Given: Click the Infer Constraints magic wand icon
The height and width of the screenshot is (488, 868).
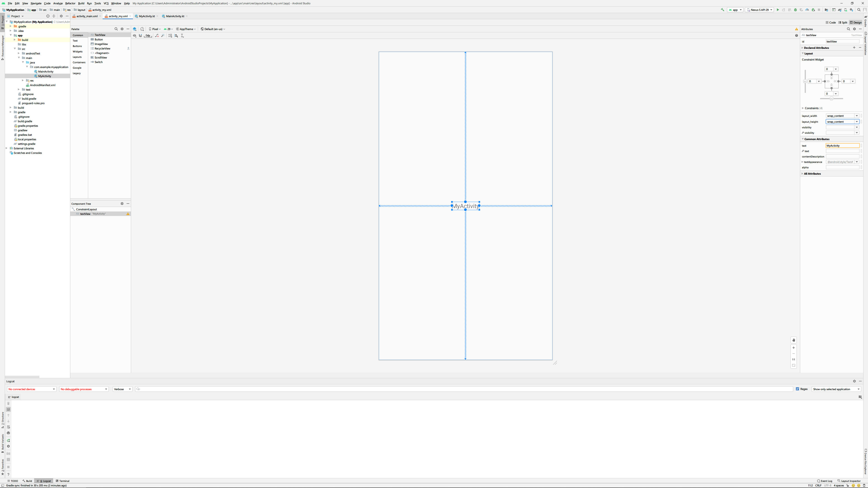Looking at the screenshot, I should tap(163, 36).
